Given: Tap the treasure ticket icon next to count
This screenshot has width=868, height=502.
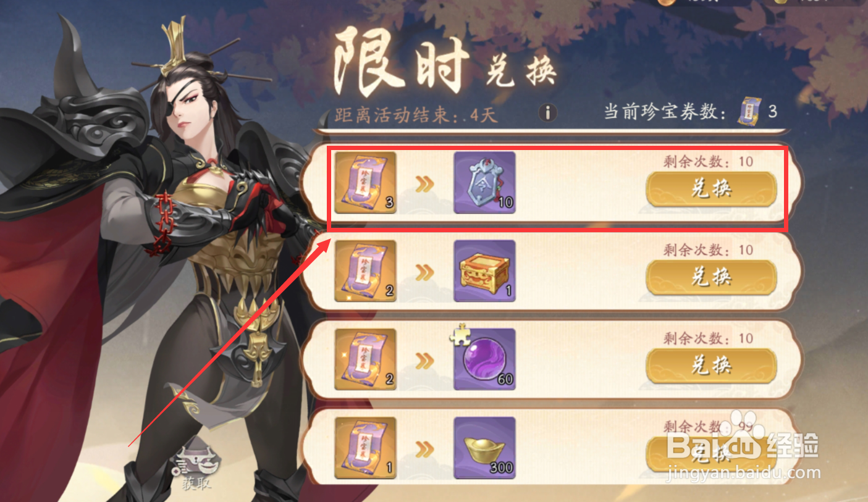Looking at the screenshot, I should pyautogui.click(x=751, y=112).
